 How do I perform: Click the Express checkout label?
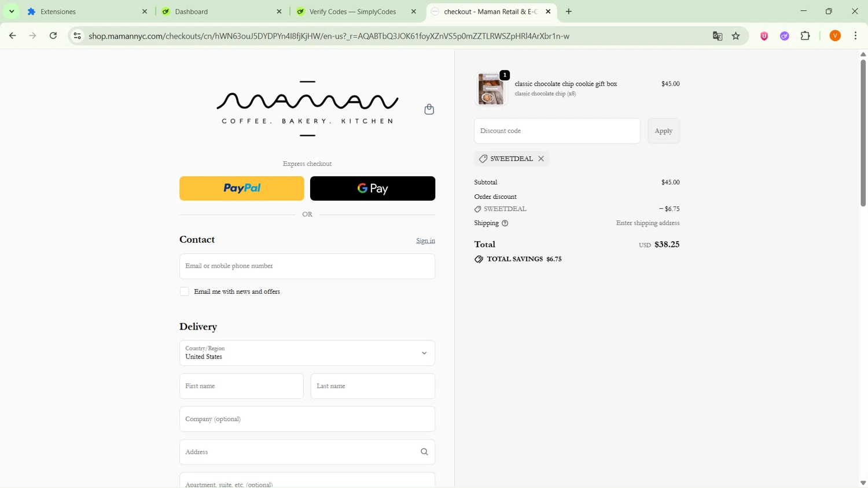pyautogui.click(x=307, y=164)
